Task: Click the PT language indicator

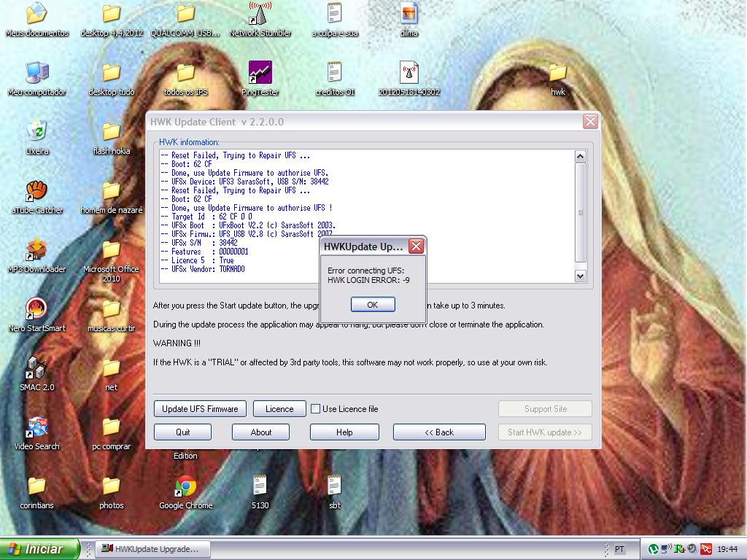Action: point(619,549)
